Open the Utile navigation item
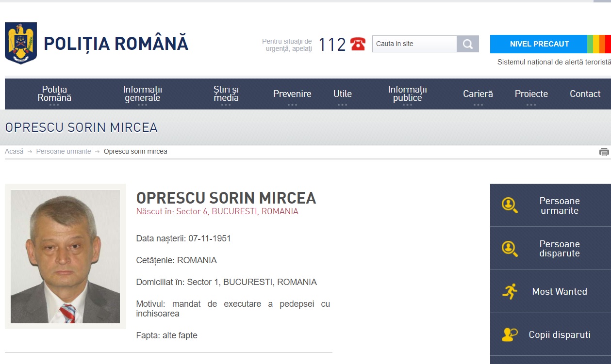The image size is (611, 364). tap(343, 94)
